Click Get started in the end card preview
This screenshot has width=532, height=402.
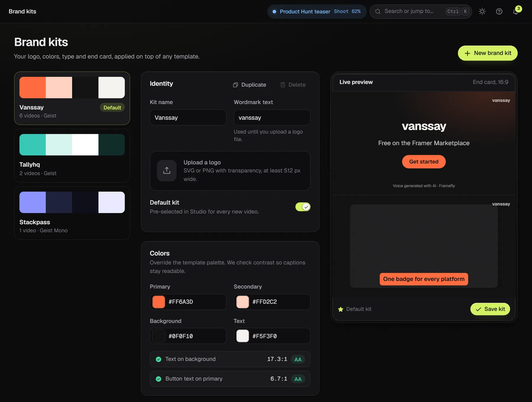[x=424, y=162]
